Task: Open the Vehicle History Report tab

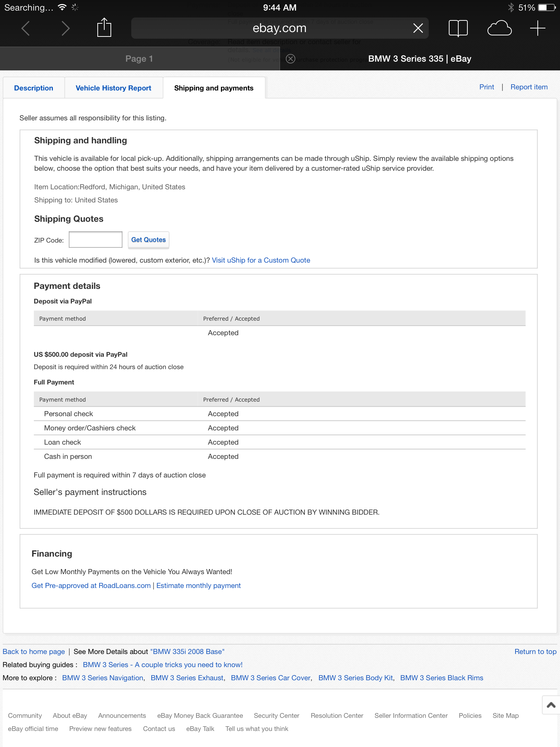Action: (113, 88)
